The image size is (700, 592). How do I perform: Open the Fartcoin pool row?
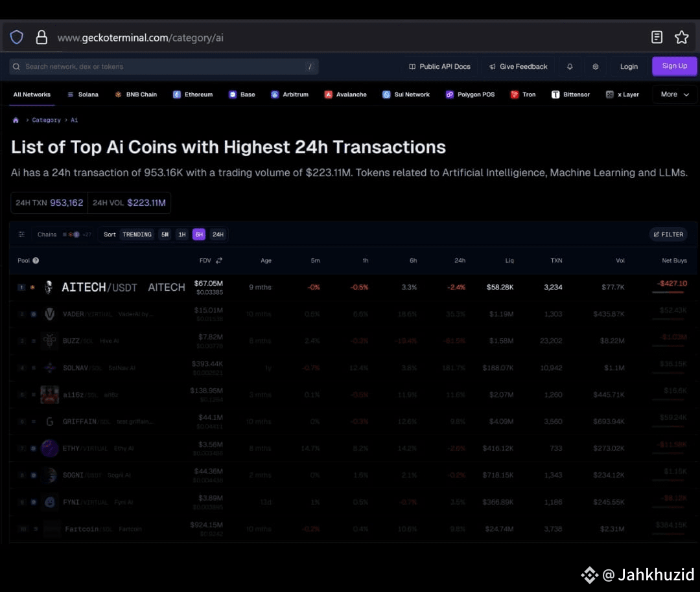(353, 529)
